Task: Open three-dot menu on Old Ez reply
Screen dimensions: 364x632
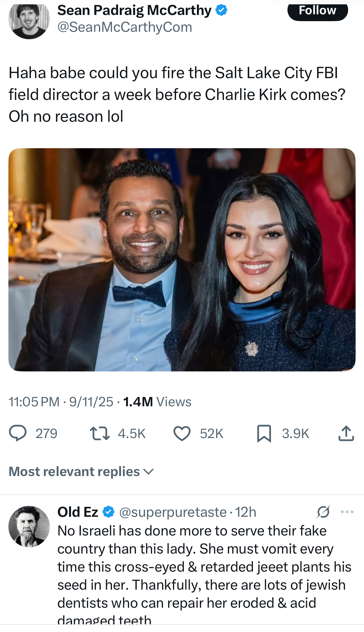Action: tap(347, 512)
